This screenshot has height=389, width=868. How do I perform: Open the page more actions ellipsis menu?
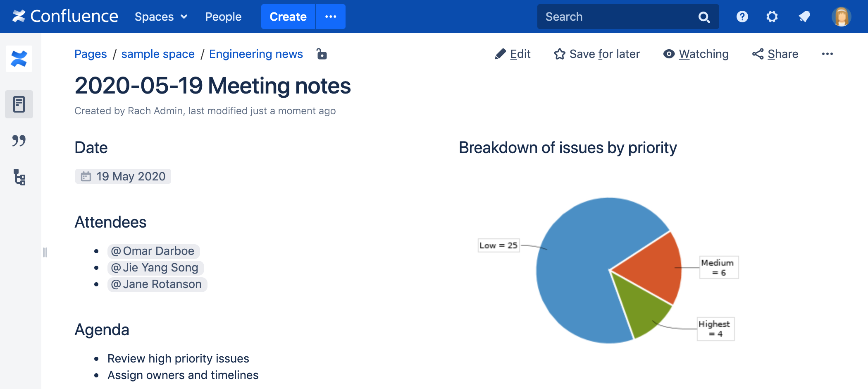point(827,54)
